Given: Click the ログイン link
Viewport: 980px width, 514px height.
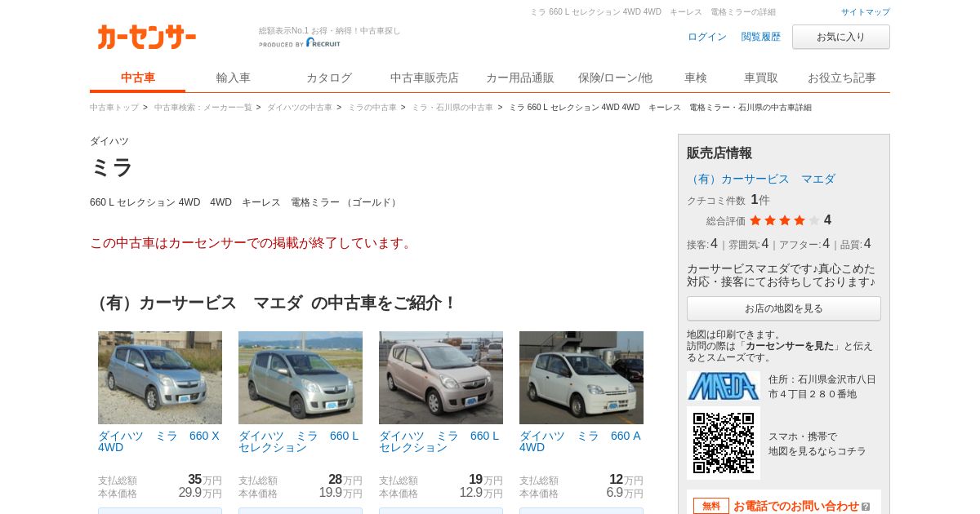Looking at the screenshot, I should coord(707,37).
